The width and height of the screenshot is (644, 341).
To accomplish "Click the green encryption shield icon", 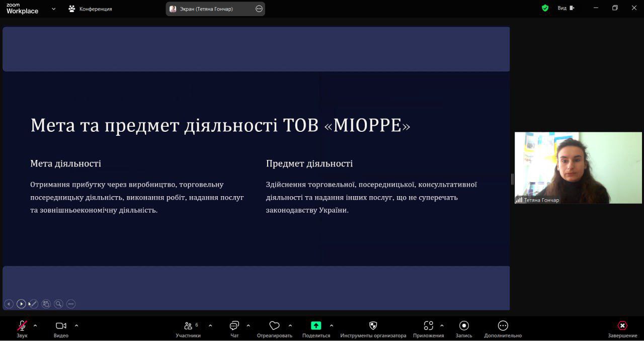I will click(x=545, y=8).
